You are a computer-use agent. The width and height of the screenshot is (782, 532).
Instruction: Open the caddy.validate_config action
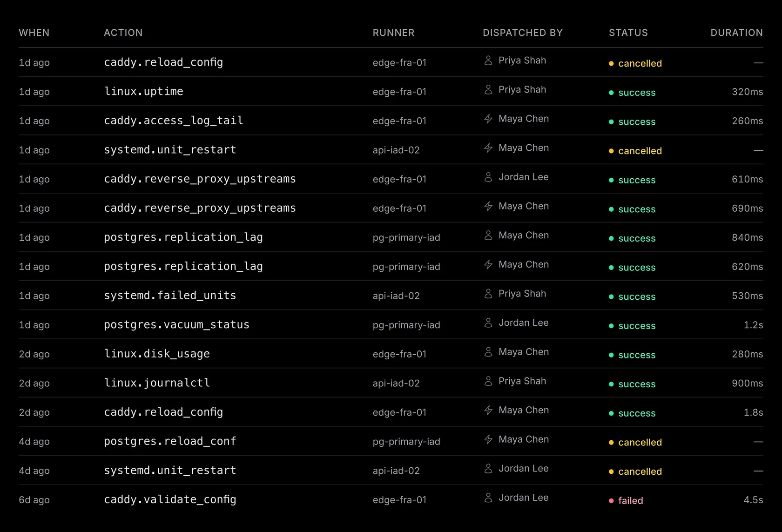170,499
